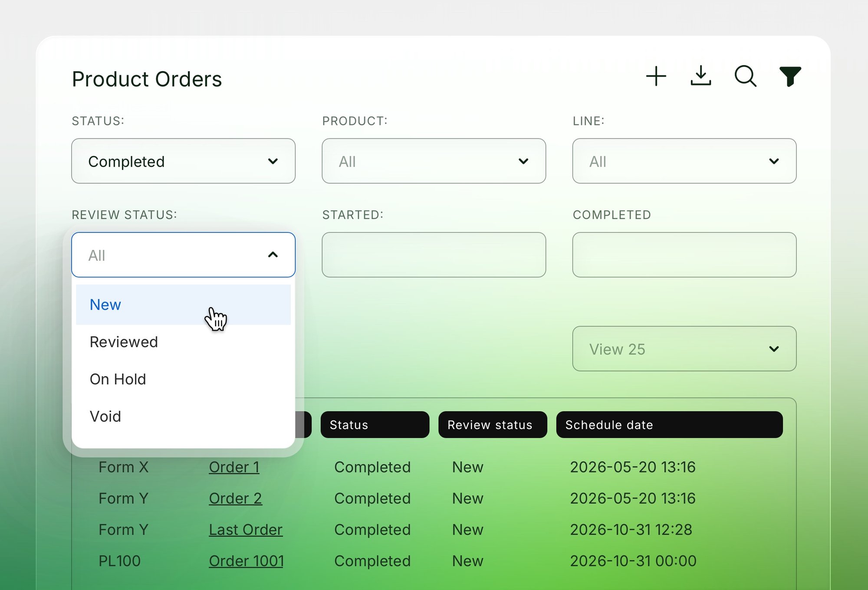
Task: Select New in the review status list
Action: tap(183, 305)
